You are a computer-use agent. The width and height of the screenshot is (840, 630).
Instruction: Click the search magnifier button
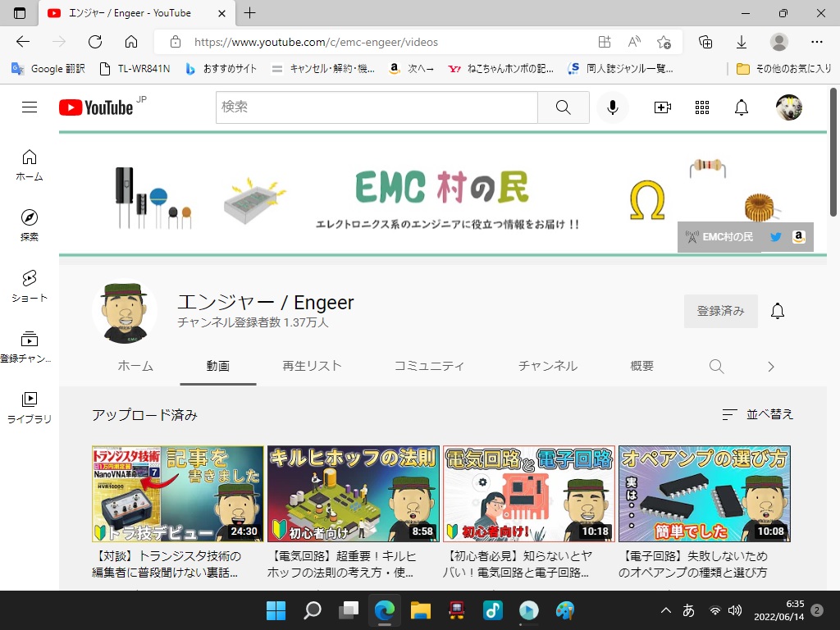pos(563,107)
